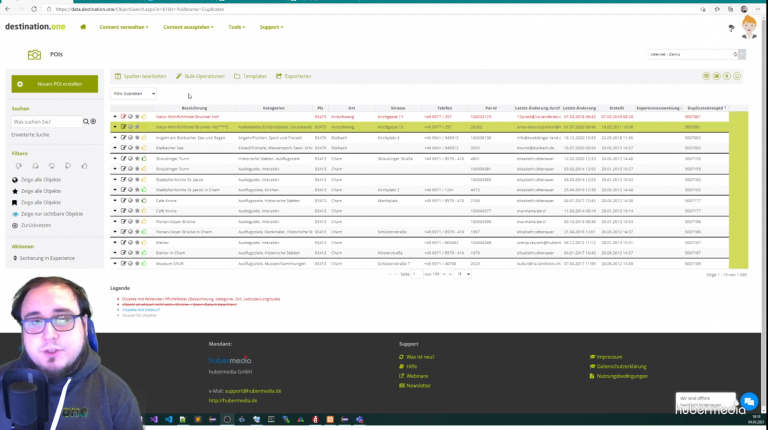Select the thumbs-up filter icon under Filtern
The width and height of the screenshot is (768, 430).
[84, 166]
